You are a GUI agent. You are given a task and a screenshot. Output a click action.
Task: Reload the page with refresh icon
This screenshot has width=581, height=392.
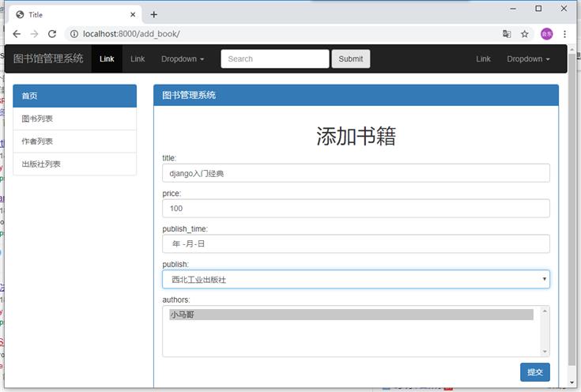(52, 34)
